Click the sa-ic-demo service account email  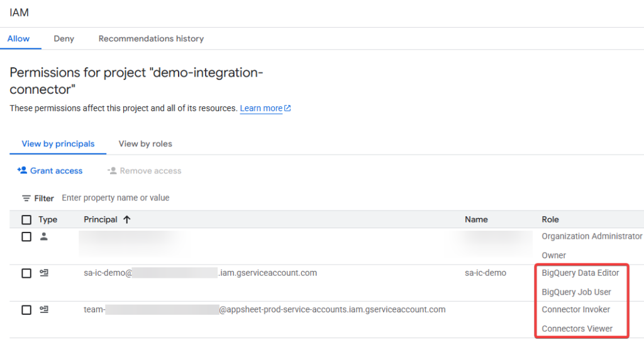[x=201, y=273]
